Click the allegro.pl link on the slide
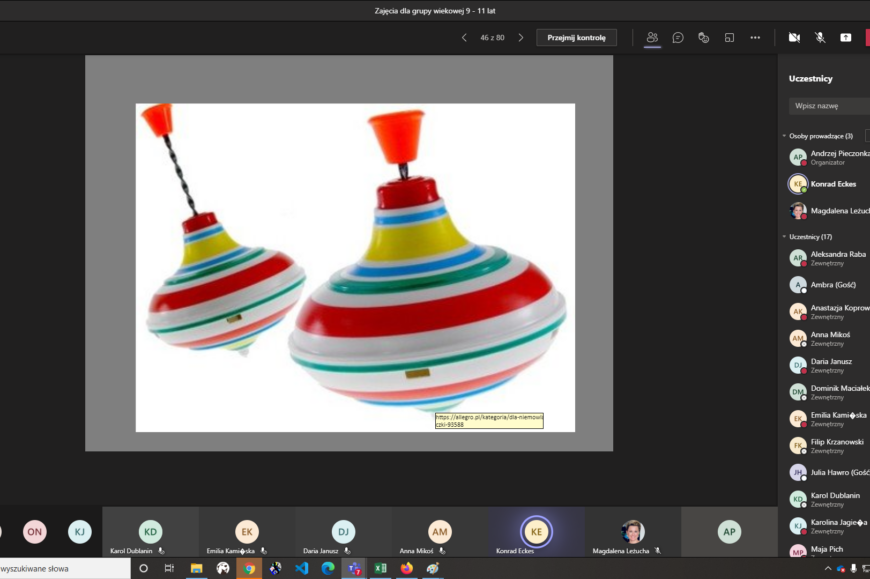This screenshot has width=870, height=579. tap(489, 420)
